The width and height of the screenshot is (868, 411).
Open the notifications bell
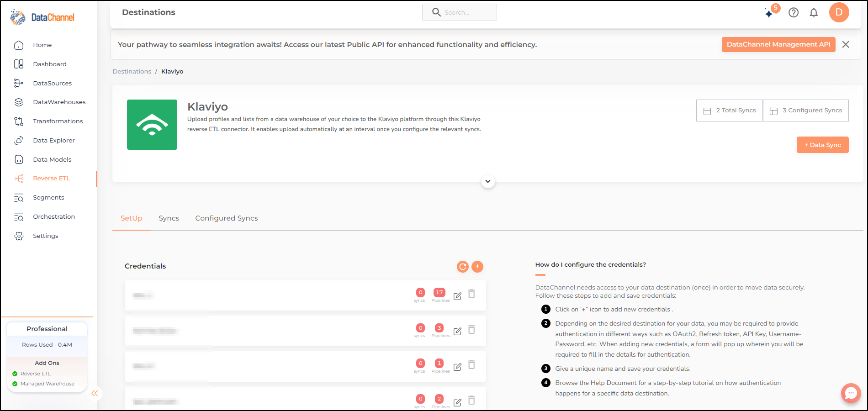pyautogui.click(x=814, y=13)
